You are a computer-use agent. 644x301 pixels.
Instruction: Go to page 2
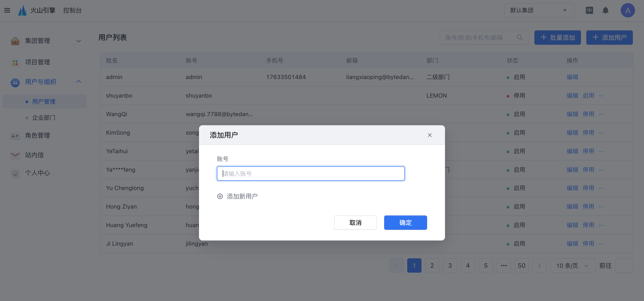tap(432, 265)
